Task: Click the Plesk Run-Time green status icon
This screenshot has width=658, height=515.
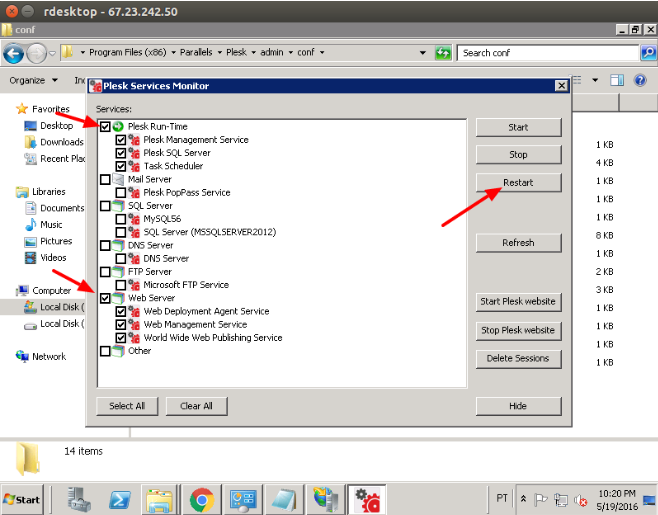Action: click(118, 126)
